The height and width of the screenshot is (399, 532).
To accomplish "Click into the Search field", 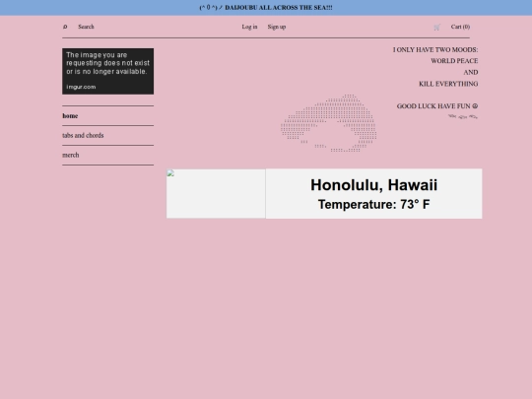I will [86, 27].
